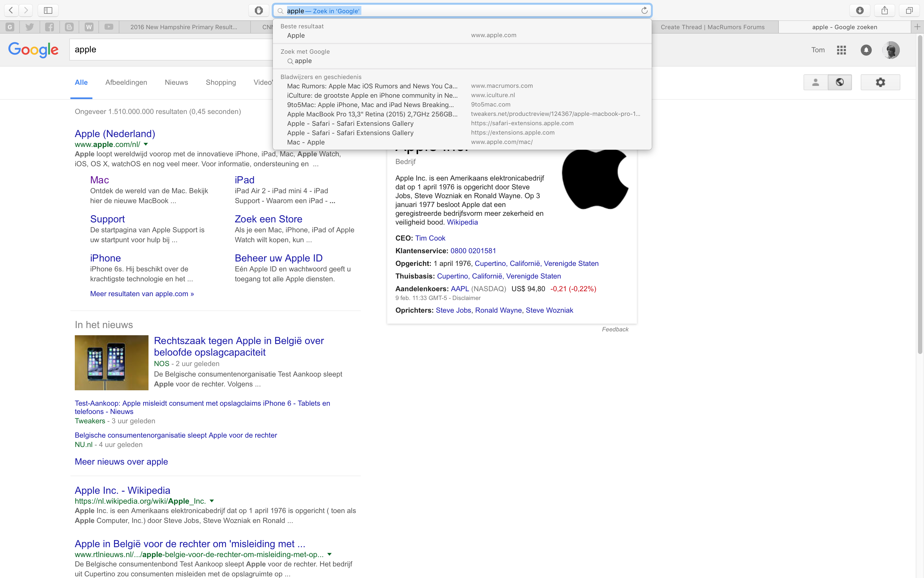Click magnifier icon in address bar

pyautogui.click(x=280, y=11)
